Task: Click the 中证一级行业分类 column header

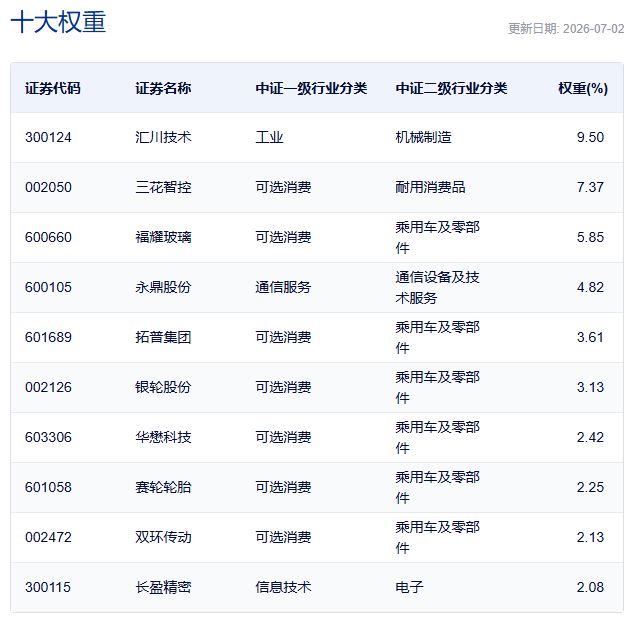Action: [x=311, y=88]
